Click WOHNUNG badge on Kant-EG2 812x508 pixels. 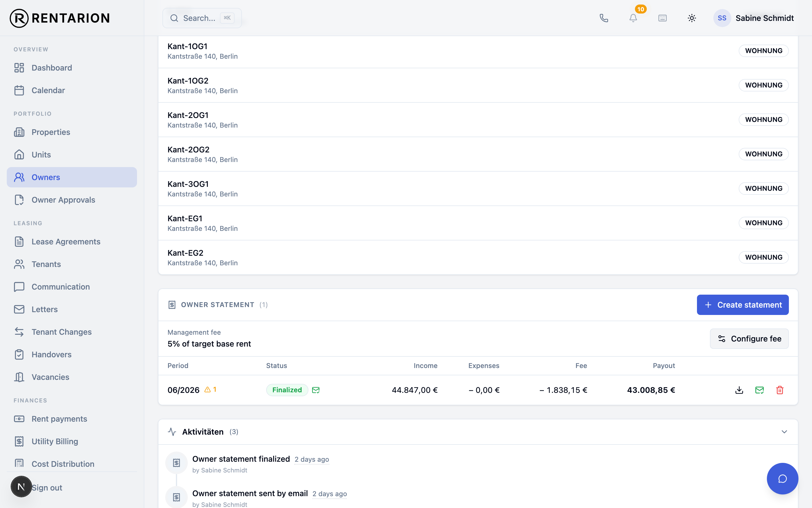click(764, 257)
